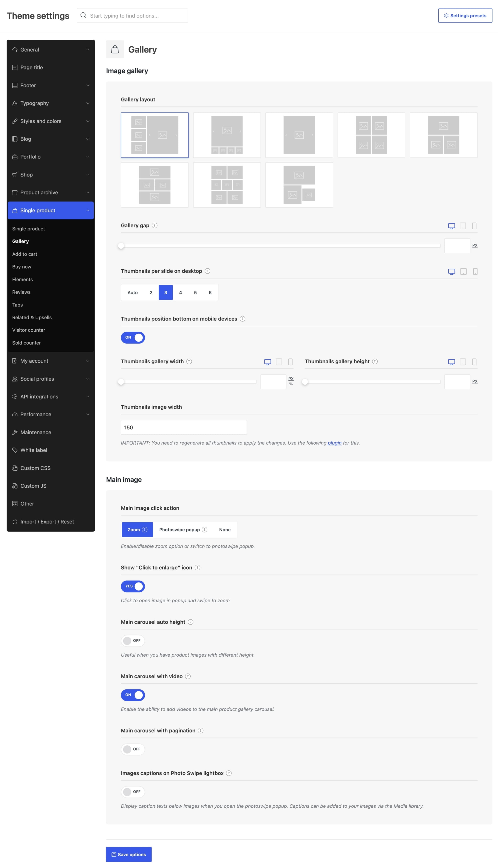Expand the Footer sidebar section
The height and width of the screenshot is (868, 498).
(51, 85)
